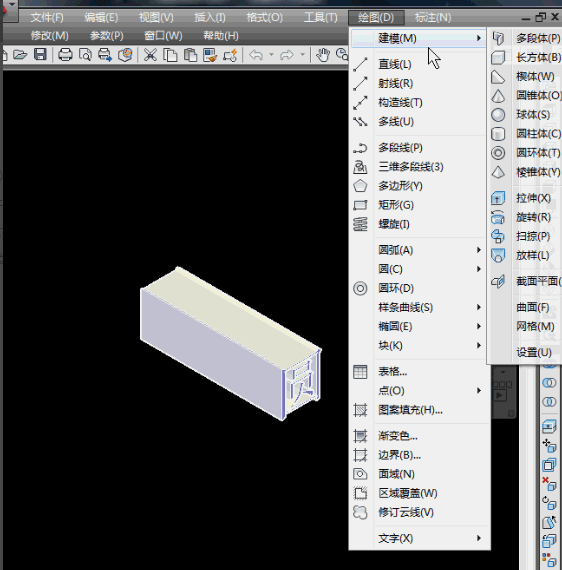Click the 3D block model in viewport
This screenshot has width=562, height=570.
230,344
